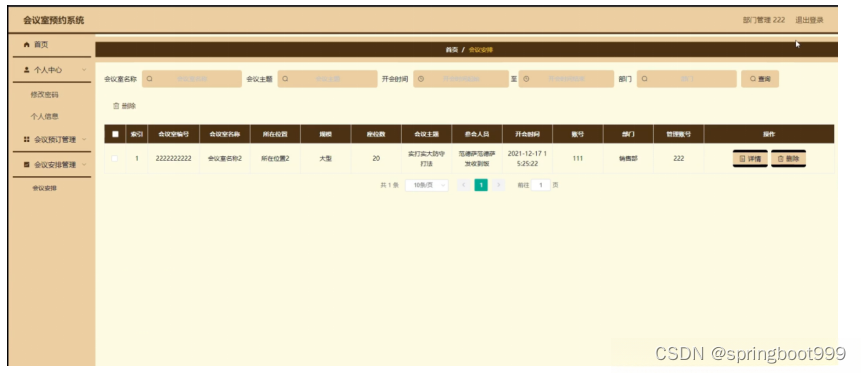The height and width of the screenshot is (373, 861).
Task: Click the 查询 search button
Action: coord(760,79)
